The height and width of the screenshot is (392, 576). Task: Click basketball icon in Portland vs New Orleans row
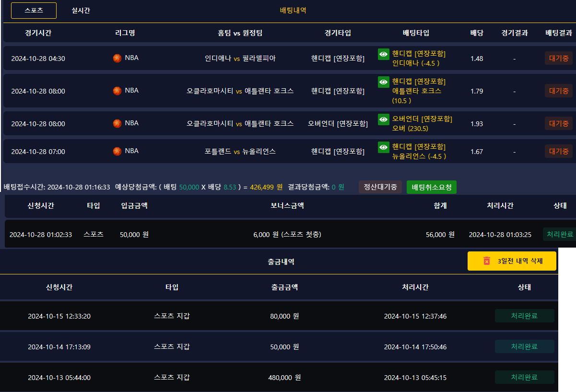[x=117, y=151]
